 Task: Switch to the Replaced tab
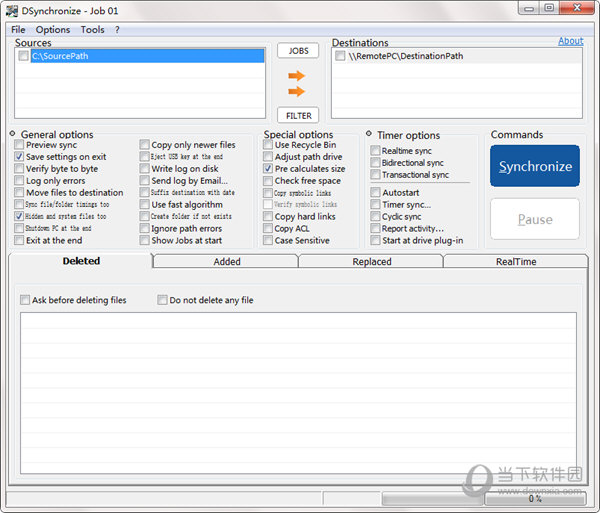click(372, 262)
